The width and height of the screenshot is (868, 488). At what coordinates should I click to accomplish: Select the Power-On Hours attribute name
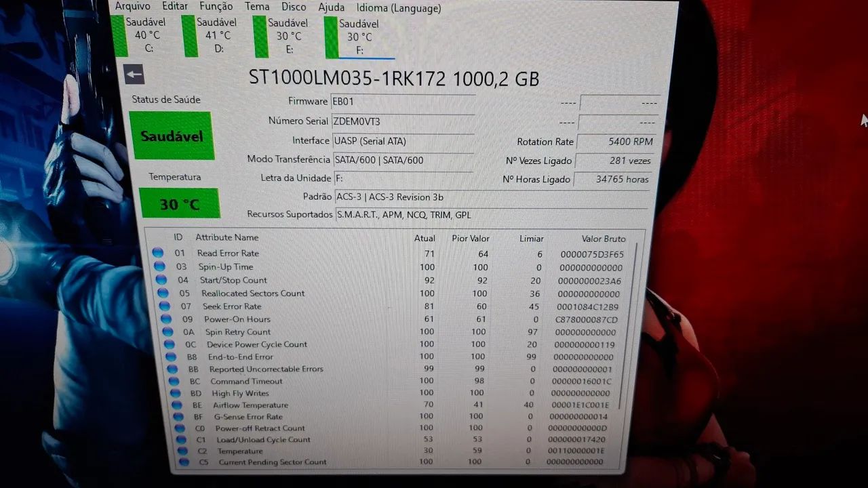(x=237, y=319)
